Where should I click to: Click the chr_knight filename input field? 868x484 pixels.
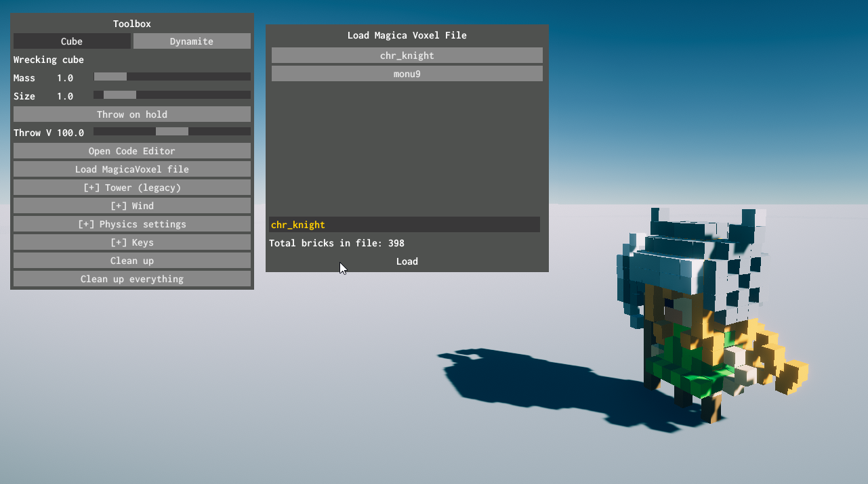tap(405, 225)
